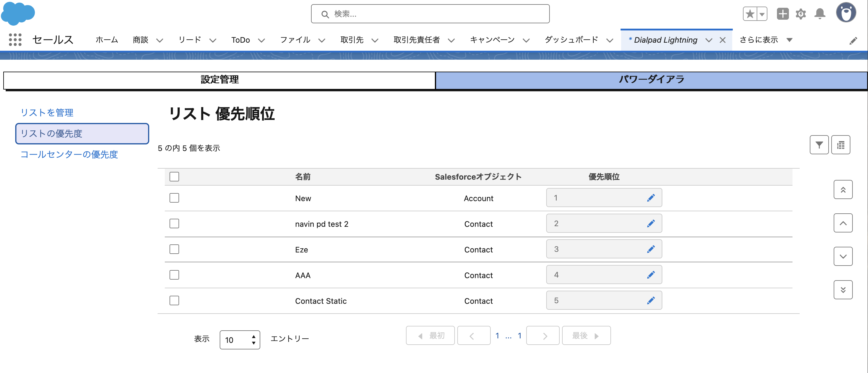Expand the ToDo tab dropdown chevron

point(261,41)
